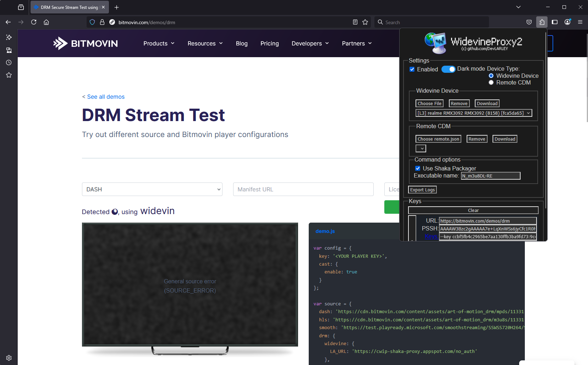Viewport: 588px width, 365px height.
Task: Bookmark this page with star icon
Action: 365,22
